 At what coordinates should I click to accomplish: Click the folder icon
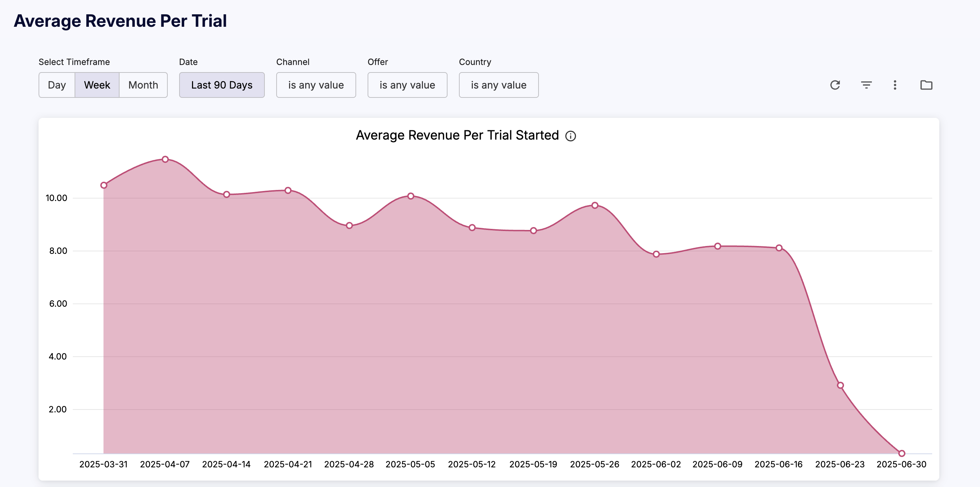[x=926, y=85]
